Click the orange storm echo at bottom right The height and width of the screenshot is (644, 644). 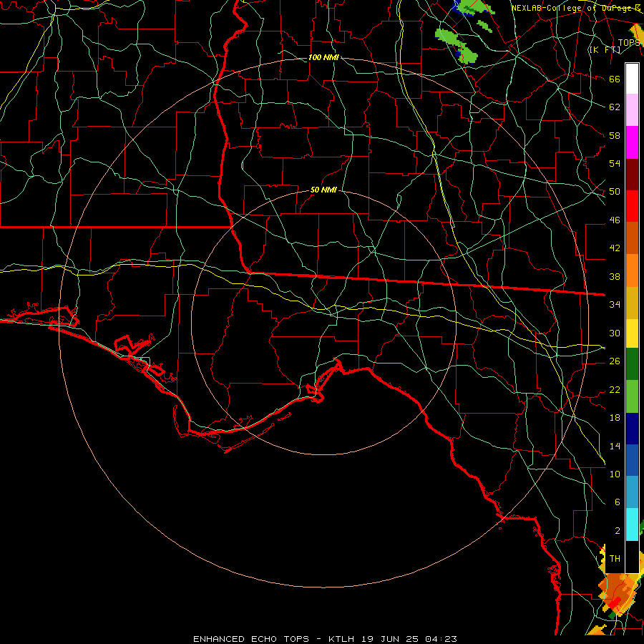point(618,592)
